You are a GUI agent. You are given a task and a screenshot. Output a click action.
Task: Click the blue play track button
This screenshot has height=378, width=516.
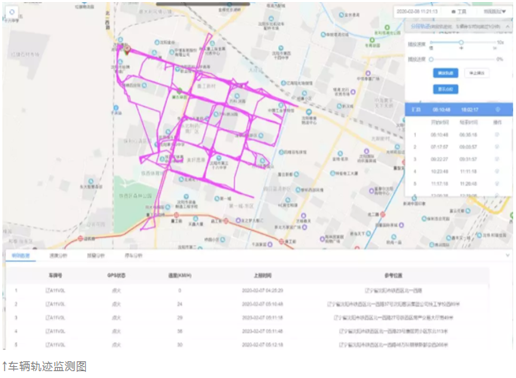tap(446, 73)
